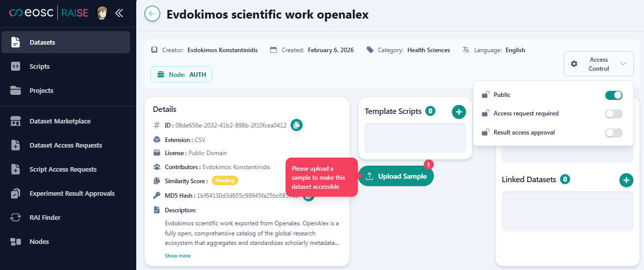Expand description with Show more

pos(177,256)
